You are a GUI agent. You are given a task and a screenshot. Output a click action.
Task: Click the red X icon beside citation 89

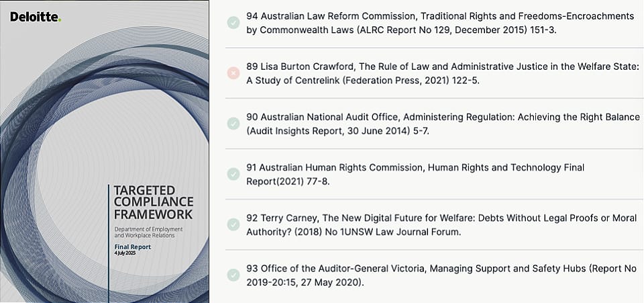pyautogui.click(x=233, y=73)
